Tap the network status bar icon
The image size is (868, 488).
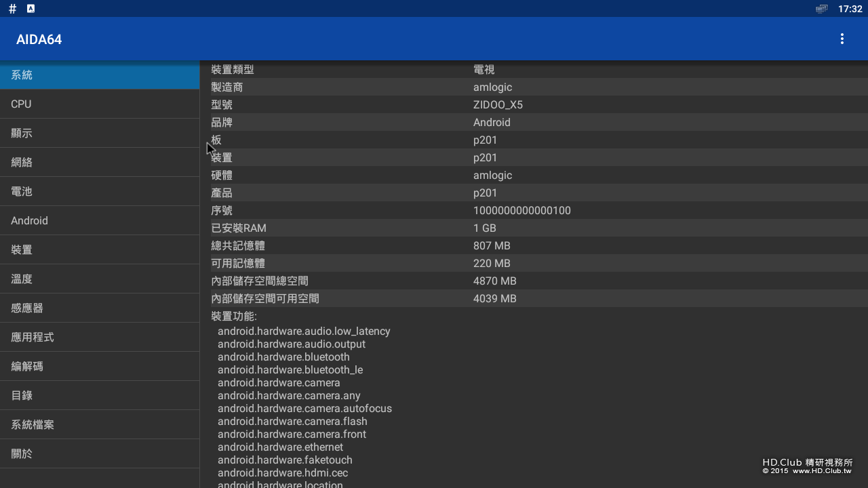[821, 9]
